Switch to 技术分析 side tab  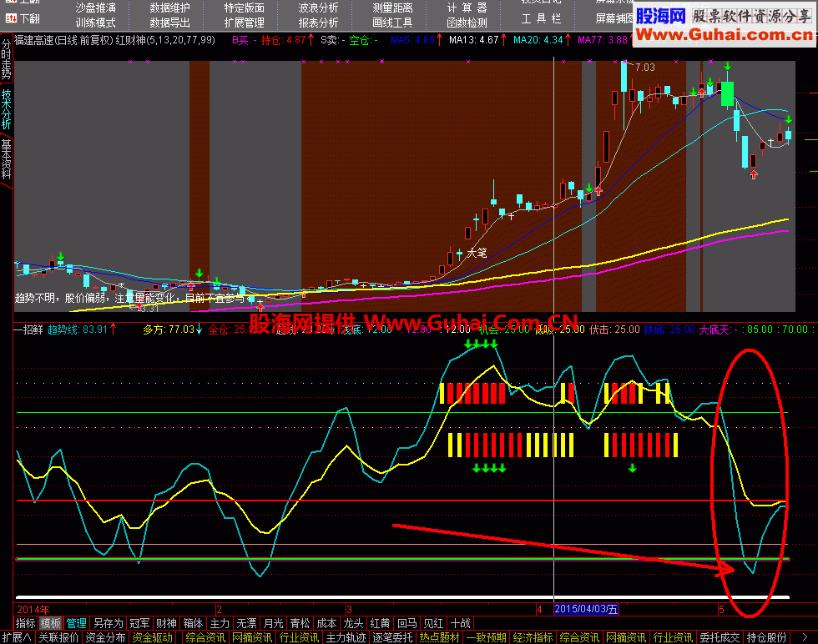tap(7, 108)
